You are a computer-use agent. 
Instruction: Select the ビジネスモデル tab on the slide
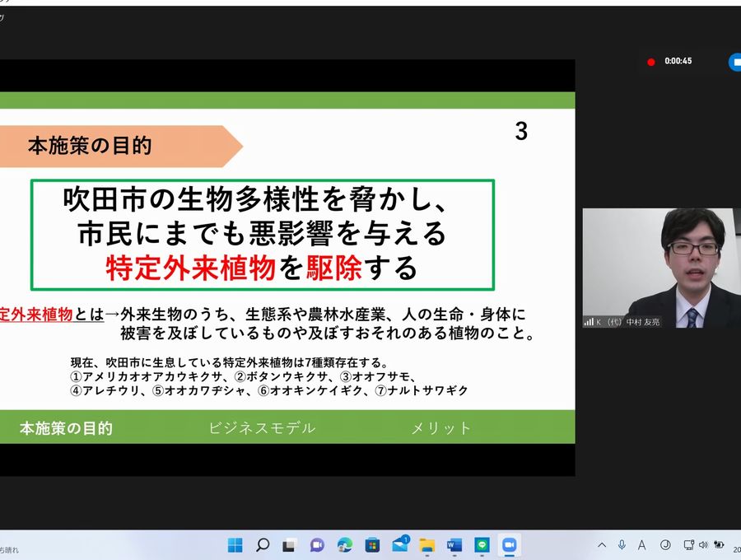(262, 428)
